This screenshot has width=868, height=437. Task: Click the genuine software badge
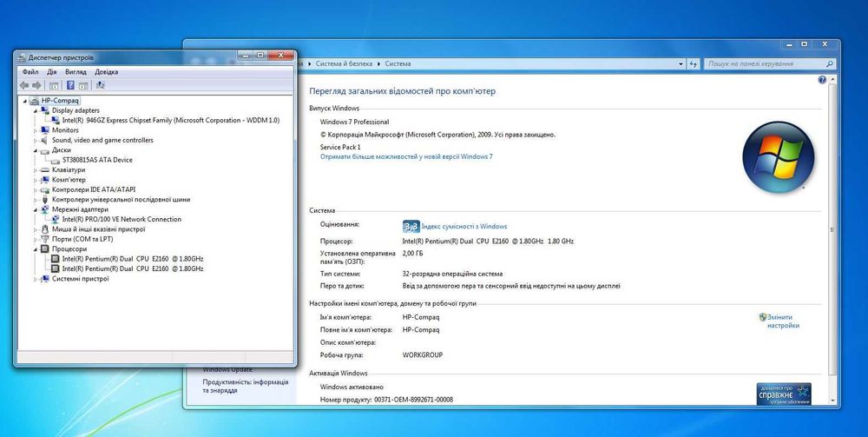[x=784, y=394]
